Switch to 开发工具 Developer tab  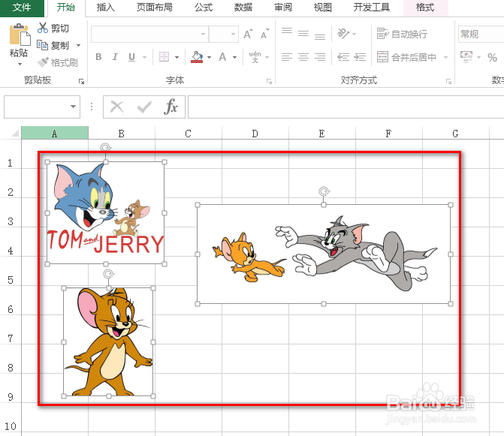[x=372, y=7]
